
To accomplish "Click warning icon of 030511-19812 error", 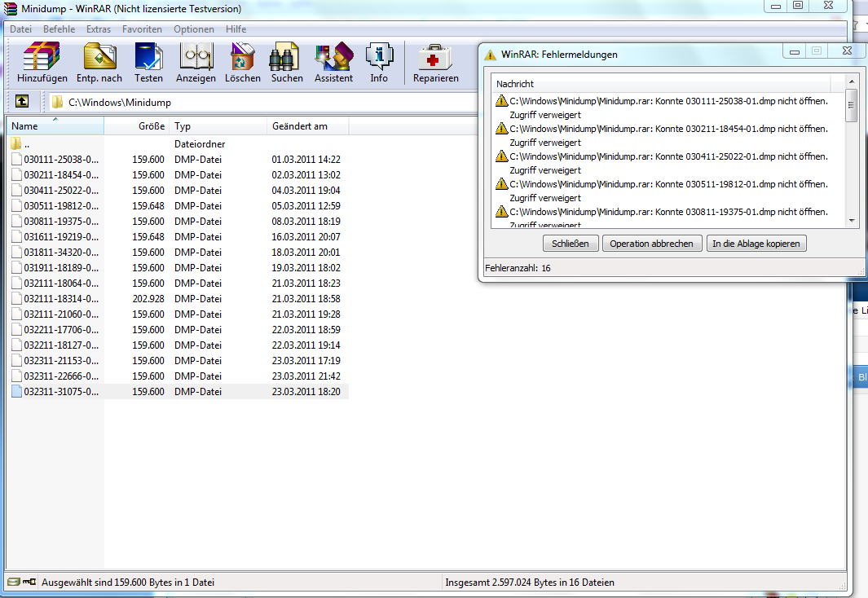I will pyautogui.click(x=501, y=183).
